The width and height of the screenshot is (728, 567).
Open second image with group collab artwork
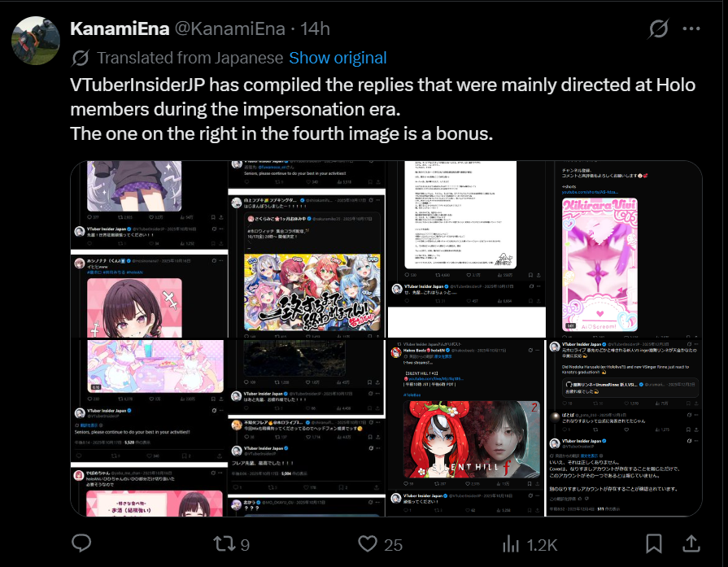coord(307,249)
